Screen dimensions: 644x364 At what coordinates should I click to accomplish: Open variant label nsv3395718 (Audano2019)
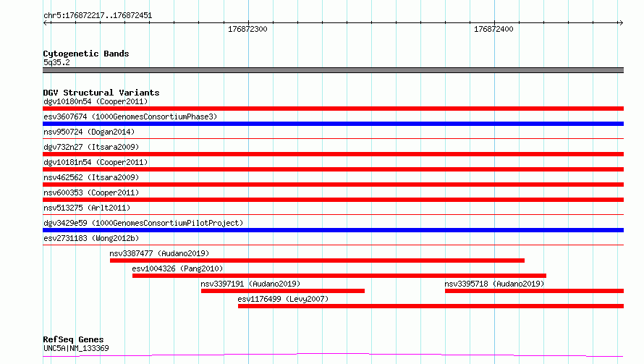[494, 284]
